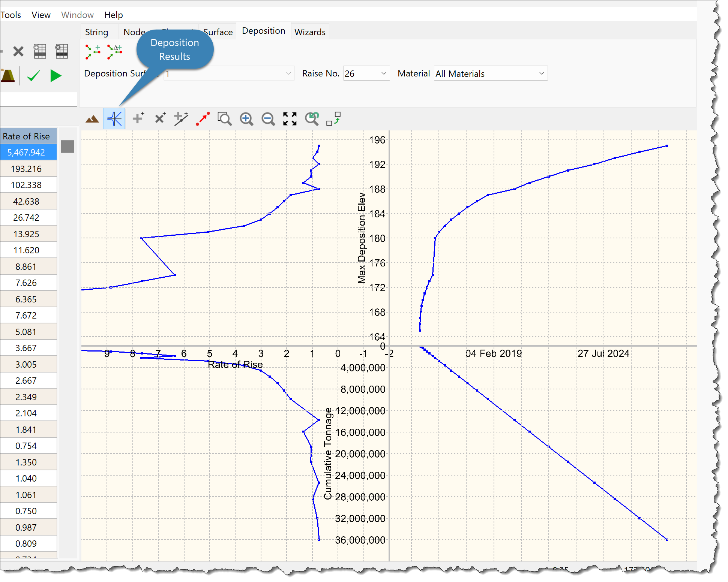728x582 pixels.
Task: Click the Deposition menu tab
Action: click(264, 31)
